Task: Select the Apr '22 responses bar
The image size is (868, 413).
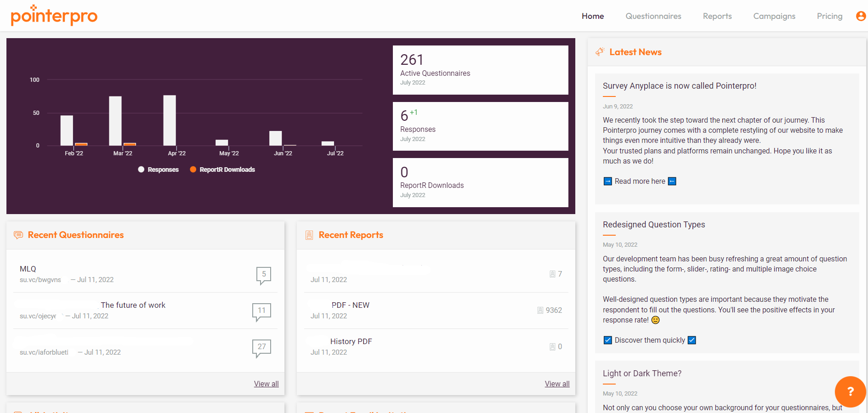Action: click(170, 120)
